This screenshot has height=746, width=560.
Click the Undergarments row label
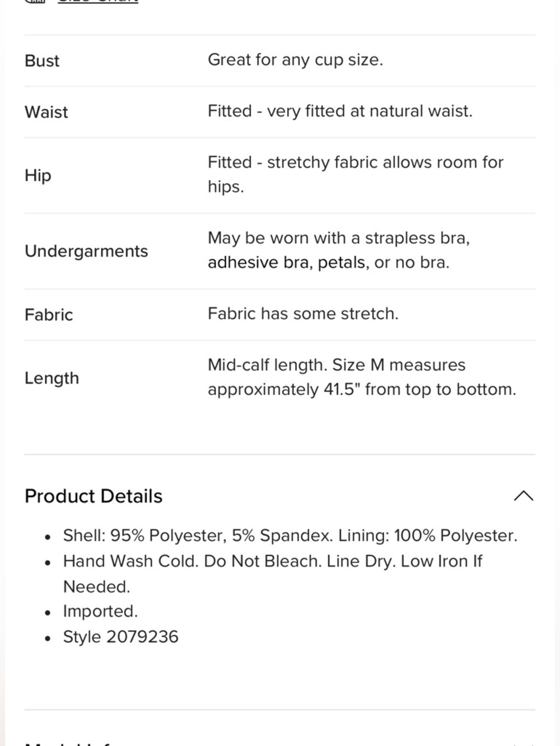tap(86, 251)
